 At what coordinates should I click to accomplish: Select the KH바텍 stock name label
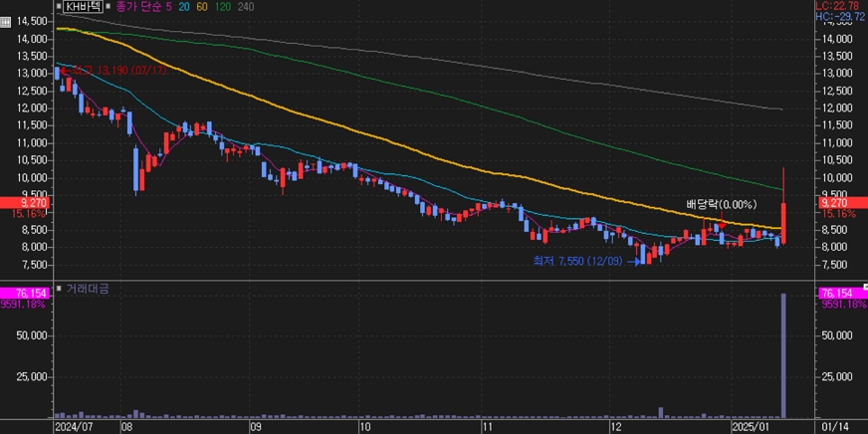84,6
